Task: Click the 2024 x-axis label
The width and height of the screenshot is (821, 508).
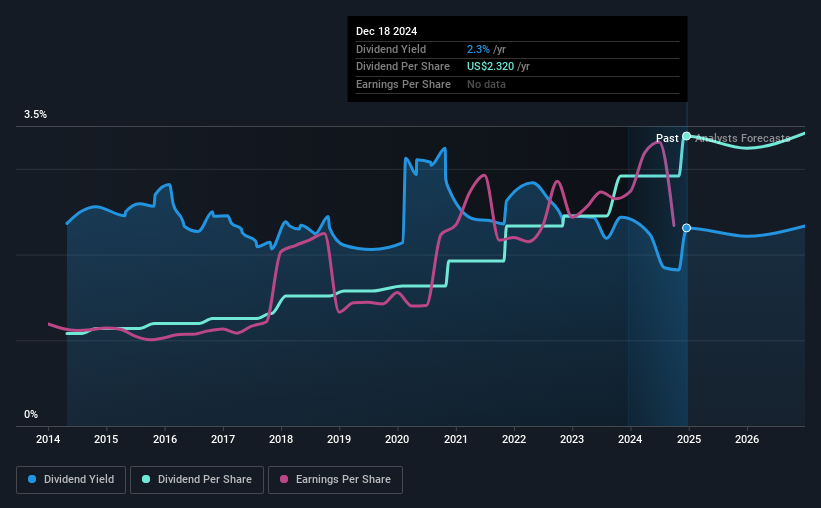Action: coord(630,439)
